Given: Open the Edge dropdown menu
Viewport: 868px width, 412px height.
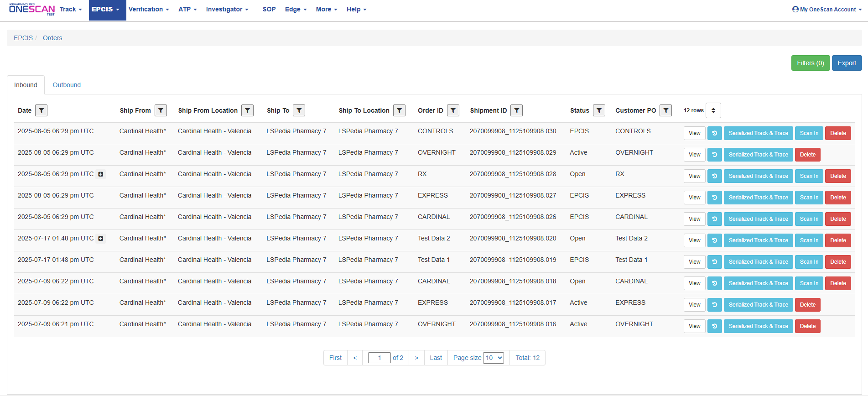Looking at the screenshot, I should 296,9.
